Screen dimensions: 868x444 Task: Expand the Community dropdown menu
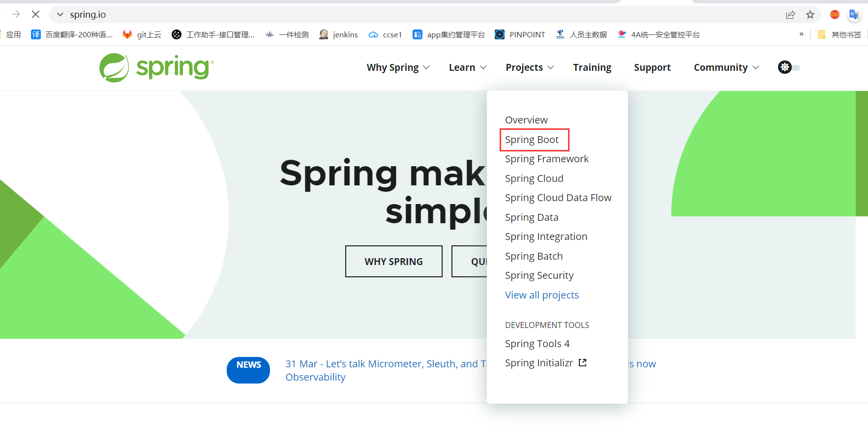pos(725,67)
